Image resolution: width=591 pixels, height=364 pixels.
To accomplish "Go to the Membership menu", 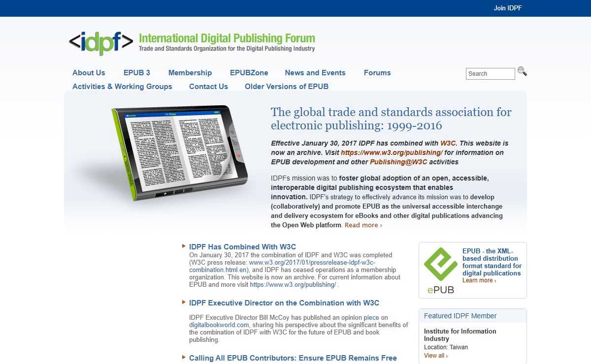I will (190, 73).
